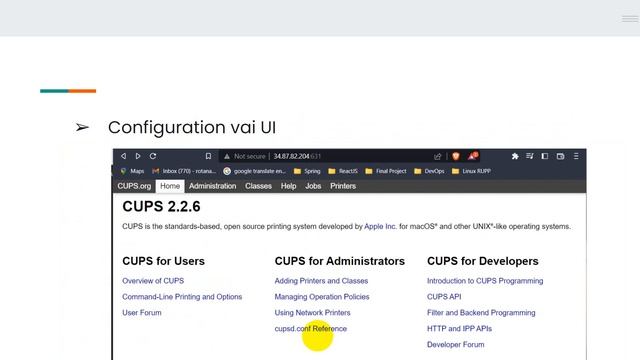The image size is (640, 360).
Task: Open the google translate bookmark
Action: 254,171
